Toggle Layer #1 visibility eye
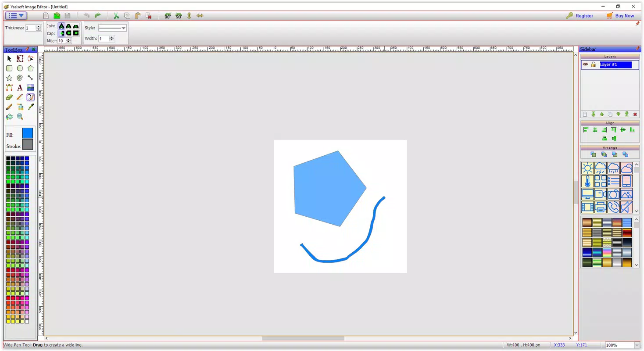Screen dimensions: 644x351 (585, 64)
